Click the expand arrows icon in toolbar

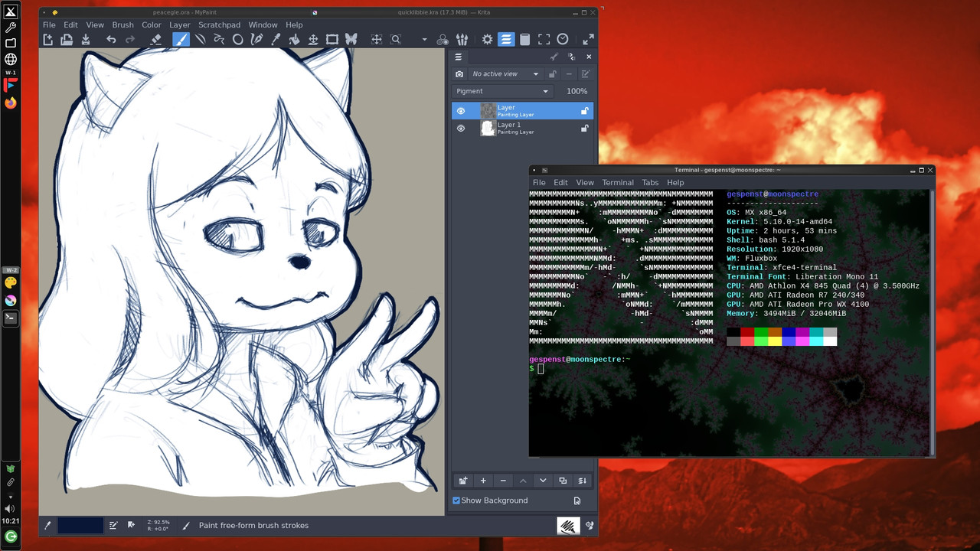click(x=588, y=40)
